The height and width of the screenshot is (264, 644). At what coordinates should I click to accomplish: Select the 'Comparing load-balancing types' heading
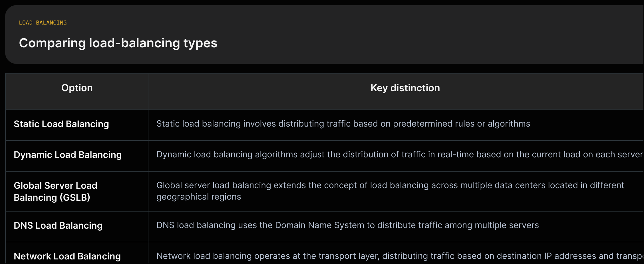(118, 43)
